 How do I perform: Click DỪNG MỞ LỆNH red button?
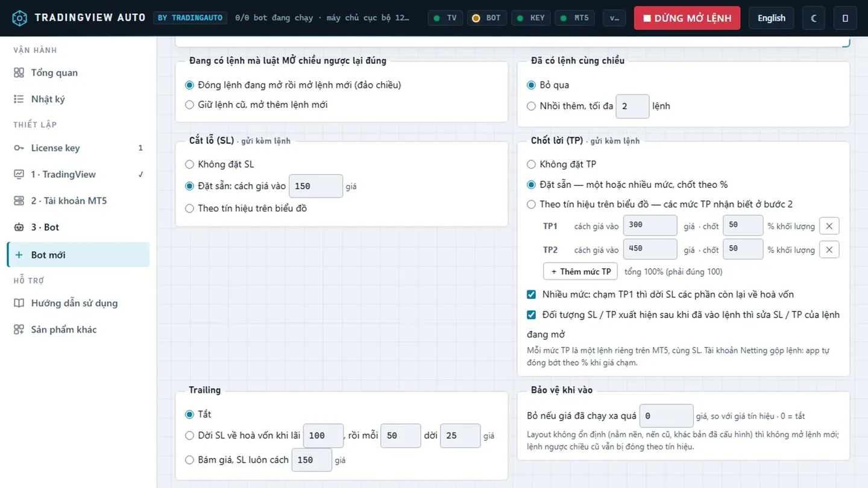687,18
